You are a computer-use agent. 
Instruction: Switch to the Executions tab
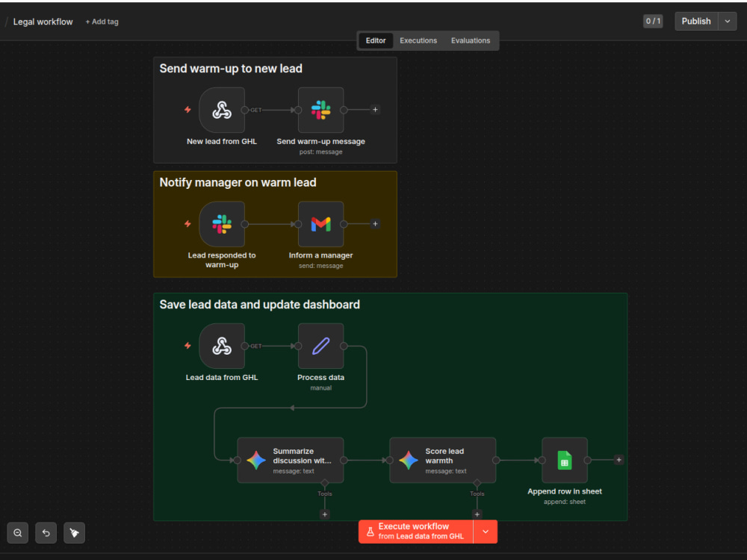tap(418, 40)
